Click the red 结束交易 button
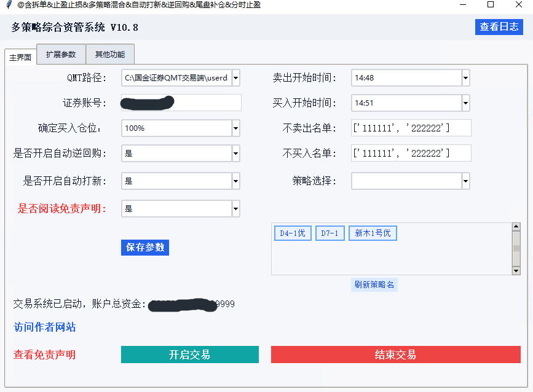533x392 pixels. pos(396,355)
